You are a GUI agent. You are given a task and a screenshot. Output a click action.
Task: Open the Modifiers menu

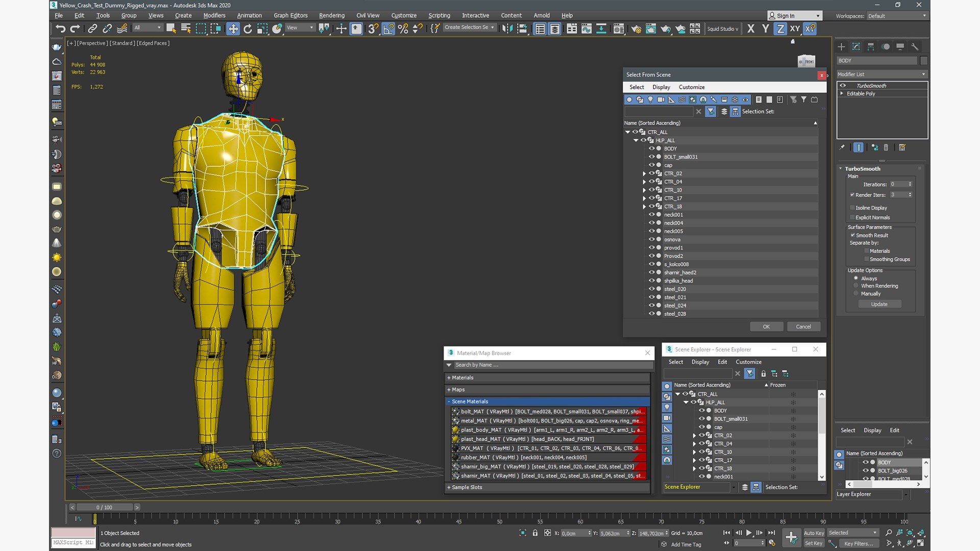[214, 15]
